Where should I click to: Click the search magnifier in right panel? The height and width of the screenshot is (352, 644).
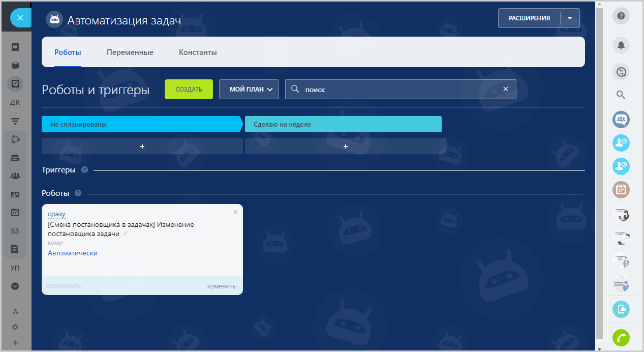621,95
